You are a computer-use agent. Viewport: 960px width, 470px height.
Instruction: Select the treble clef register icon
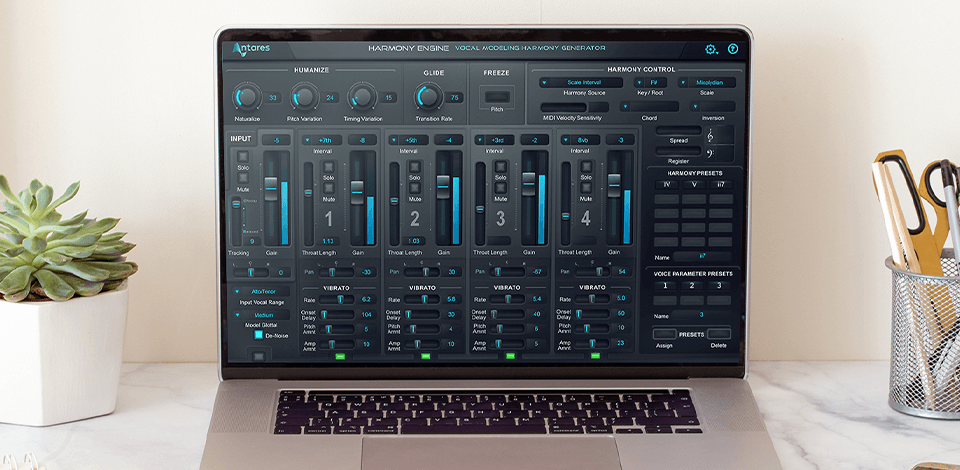click(x=711, y=135)
